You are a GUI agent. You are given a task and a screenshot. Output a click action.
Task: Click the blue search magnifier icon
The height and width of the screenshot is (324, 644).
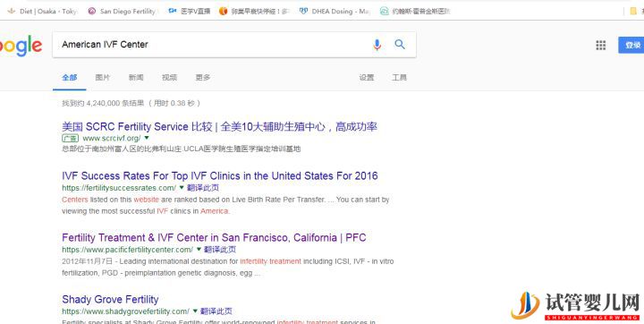pyautogui.click(x=400, y=44)
